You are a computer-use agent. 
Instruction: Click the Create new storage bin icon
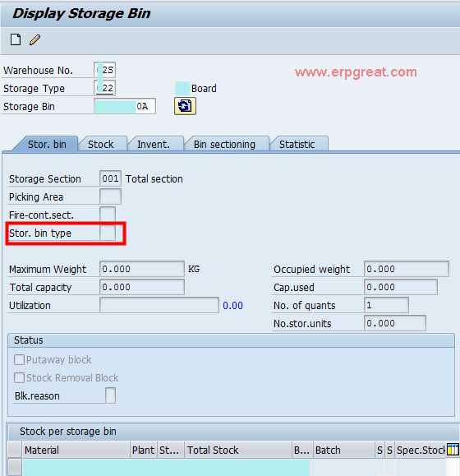click(x=16, y=39)
